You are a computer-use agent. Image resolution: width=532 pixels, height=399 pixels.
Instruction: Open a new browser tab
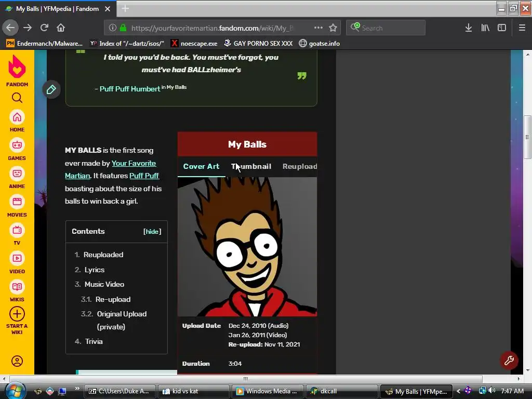[x=125, y=8]
